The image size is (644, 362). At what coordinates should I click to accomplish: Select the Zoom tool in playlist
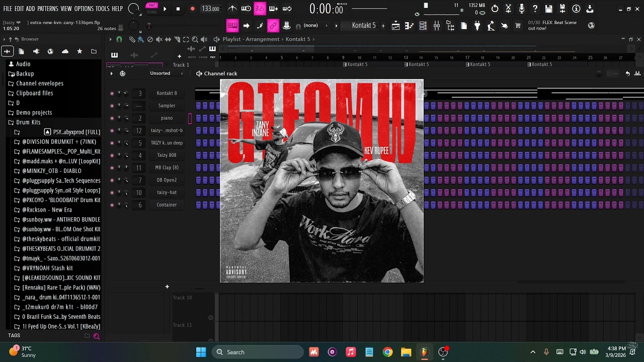[x=195, y=39]
